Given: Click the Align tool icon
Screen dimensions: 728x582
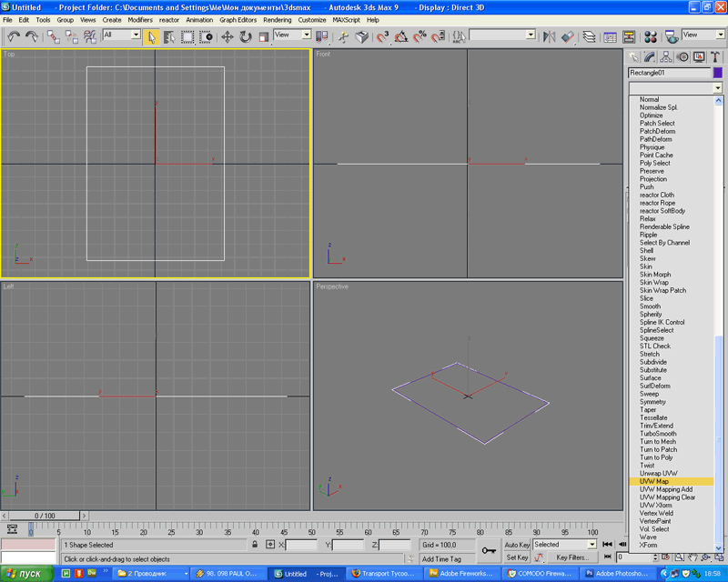Looking at the screenshot, I should click(567, 36).
